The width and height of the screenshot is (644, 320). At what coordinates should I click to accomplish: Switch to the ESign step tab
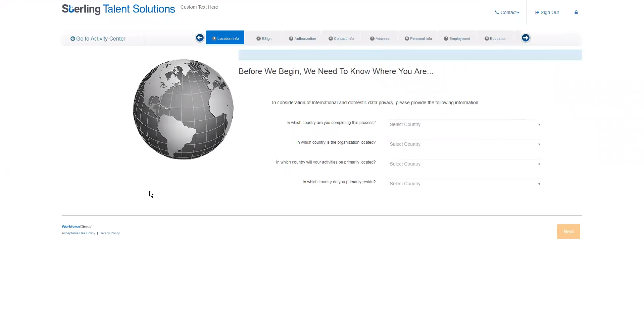[264, 39]
